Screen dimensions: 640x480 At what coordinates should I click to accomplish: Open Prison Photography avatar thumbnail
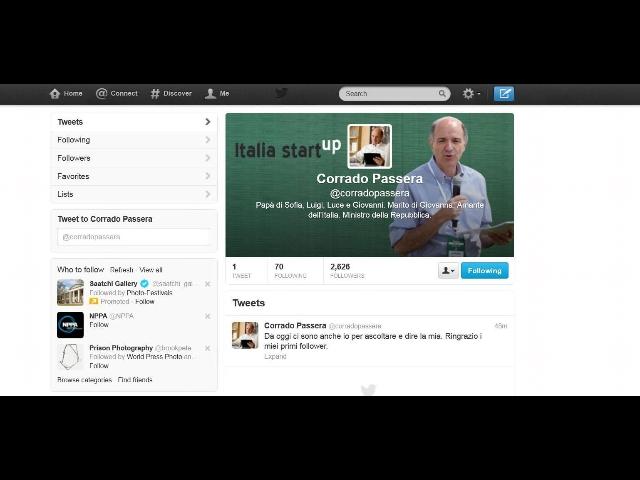coord(70,357)
